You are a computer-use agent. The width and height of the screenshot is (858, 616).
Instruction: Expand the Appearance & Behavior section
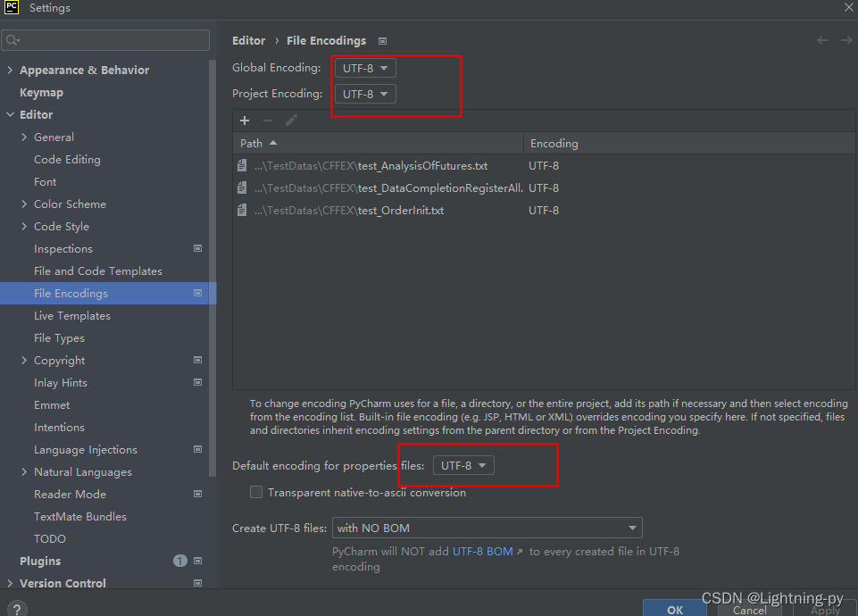pyautogui.click(x=9, y=70)
